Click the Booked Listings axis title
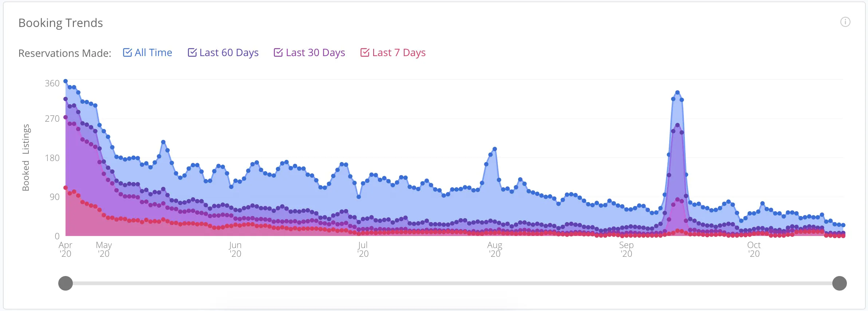 click(x=26, y=157)
